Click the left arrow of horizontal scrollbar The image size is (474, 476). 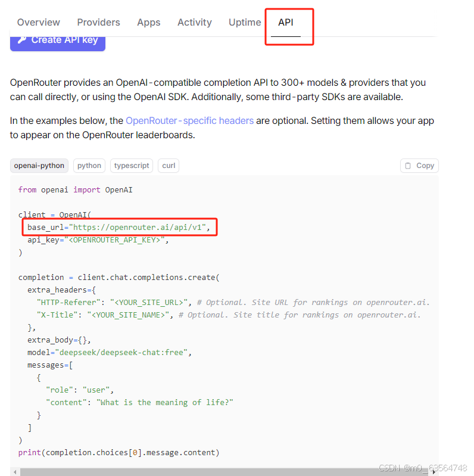coord(15,472)
